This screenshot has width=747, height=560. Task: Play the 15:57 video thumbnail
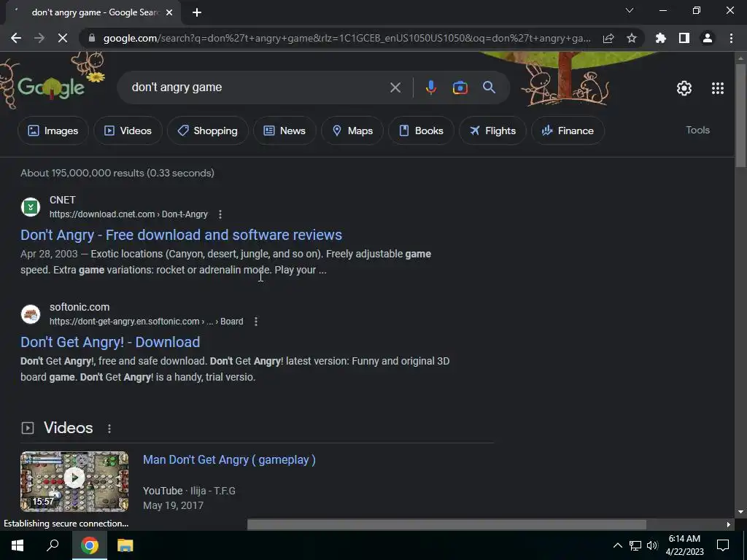74,481
